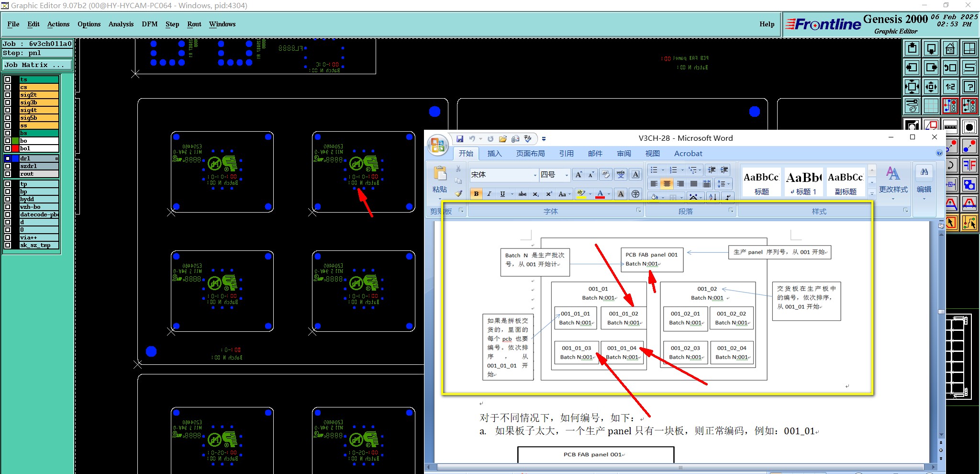Click the Office button in Word

pos(438,145)
